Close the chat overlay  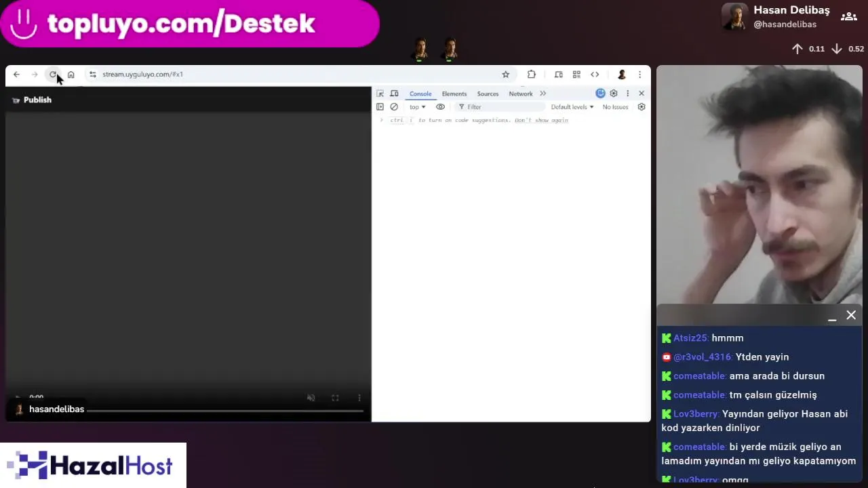pyautogui.click(x=851, y=315)
